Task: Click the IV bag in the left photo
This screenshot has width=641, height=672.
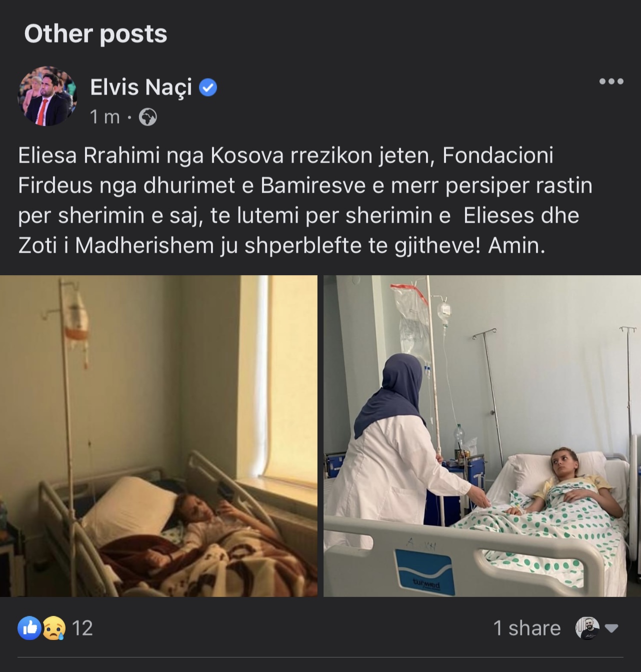Action: click(75, 320)
